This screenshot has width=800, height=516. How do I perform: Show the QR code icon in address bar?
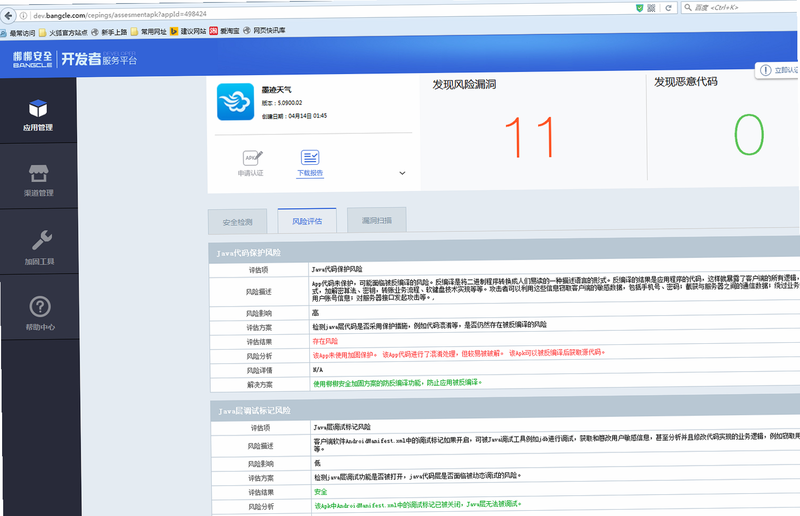point(652,8)
